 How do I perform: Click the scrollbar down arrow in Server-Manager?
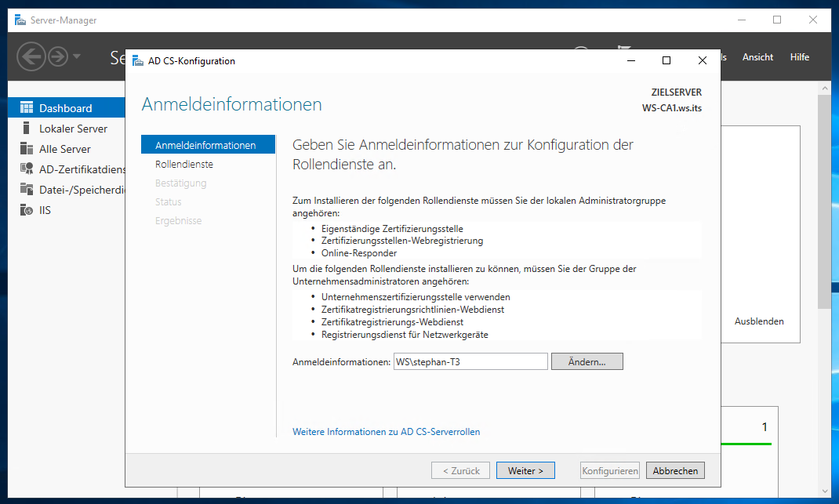824,491
